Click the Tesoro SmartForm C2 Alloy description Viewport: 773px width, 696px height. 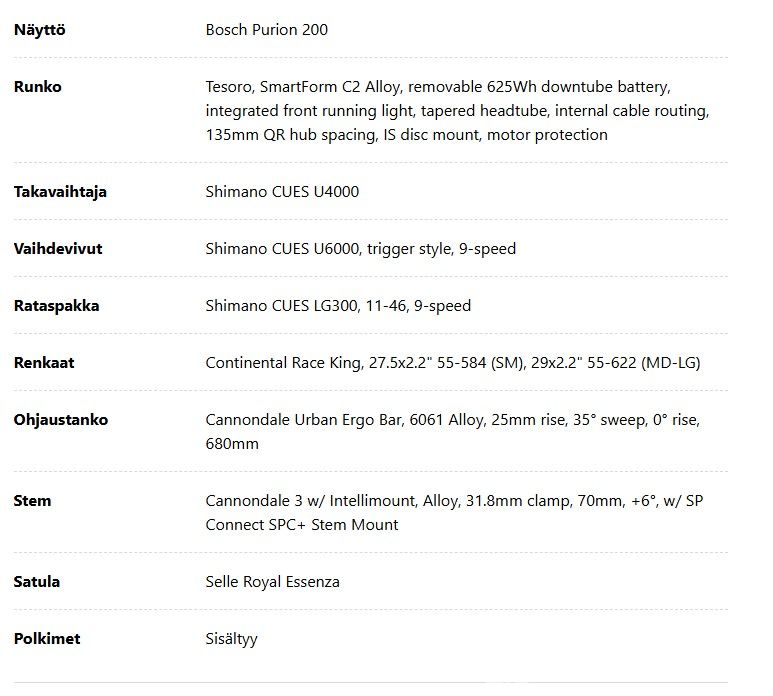click(x=457, y=110)
